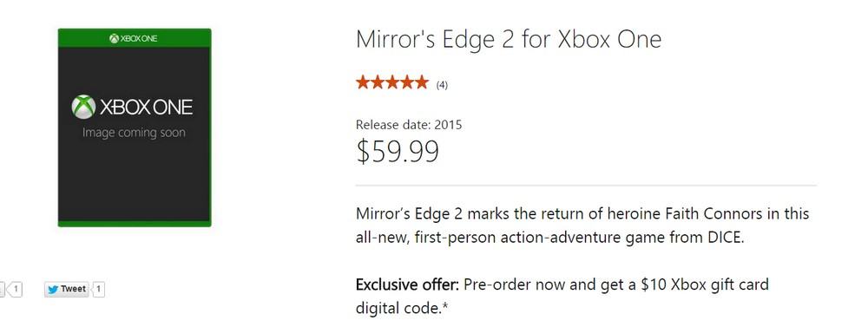This screenshot has width=868, height=327.
Task: Select the fourth rating star
Action: click(x=406, y=83)
